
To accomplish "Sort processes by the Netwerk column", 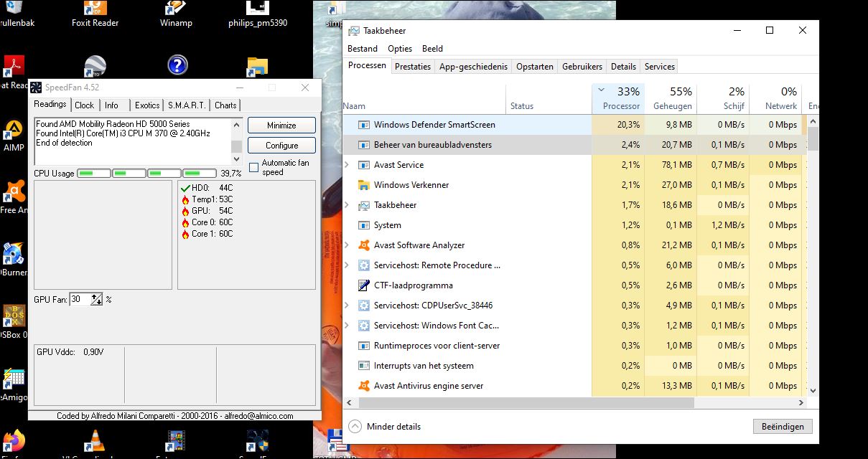I will 775,99.
